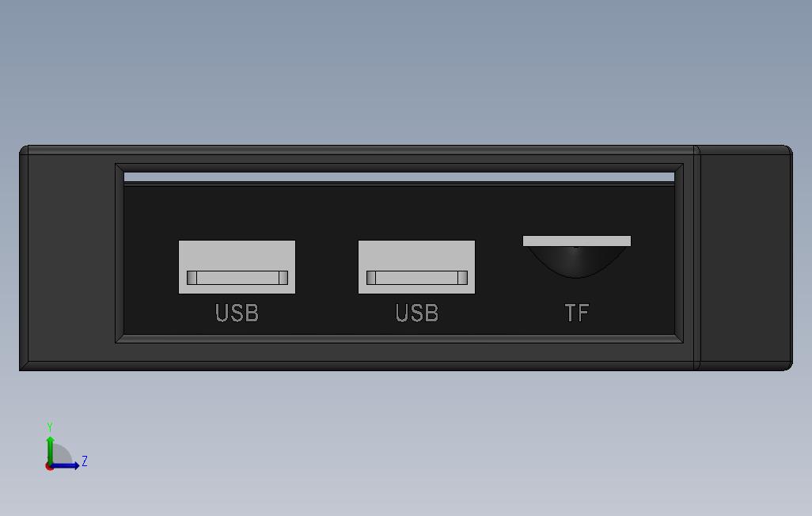This screenshot has width=812, height=516.
Task: Click the seam between body and cap
Action: tap(697, 258)
